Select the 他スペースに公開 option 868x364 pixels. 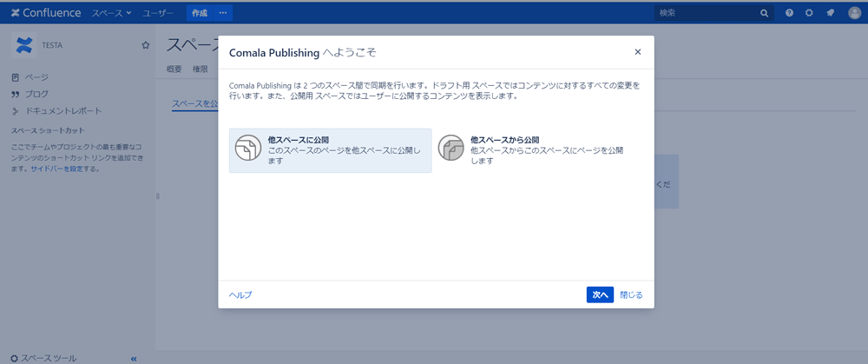331,150
